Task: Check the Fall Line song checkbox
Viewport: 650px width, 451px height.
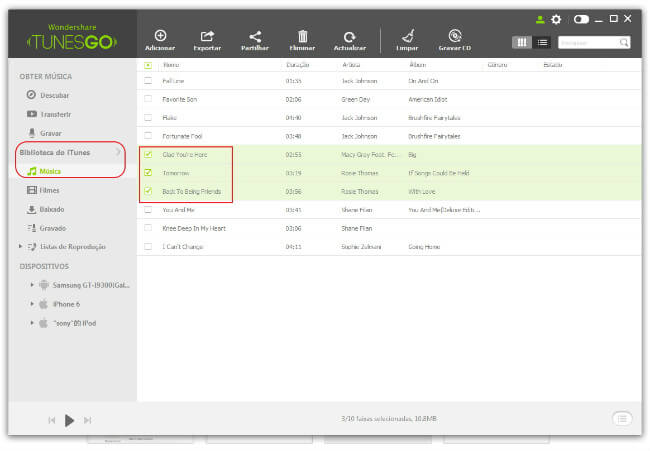Action: pyautogui.click(x=148, y=80)
